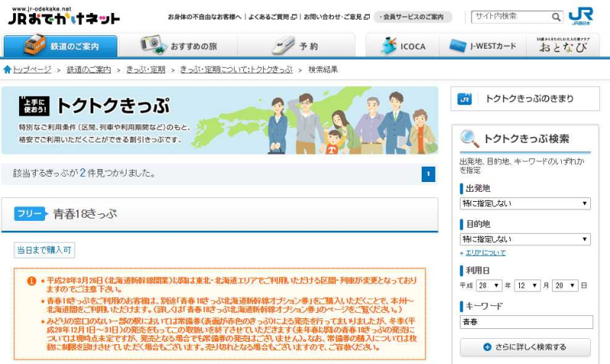Open the year dropdown showing 28
610x364 pixels.
[489, 286]
